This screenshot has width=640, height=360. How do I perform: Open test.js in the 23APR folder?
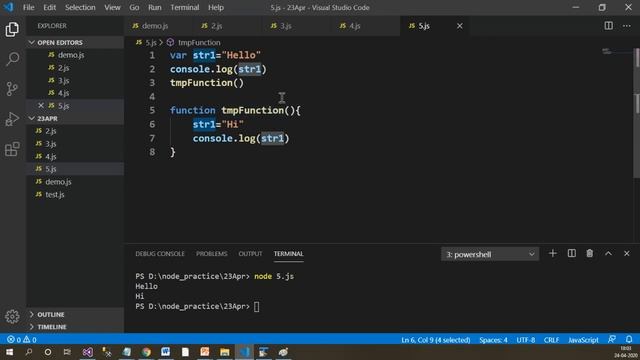(75, 195)
